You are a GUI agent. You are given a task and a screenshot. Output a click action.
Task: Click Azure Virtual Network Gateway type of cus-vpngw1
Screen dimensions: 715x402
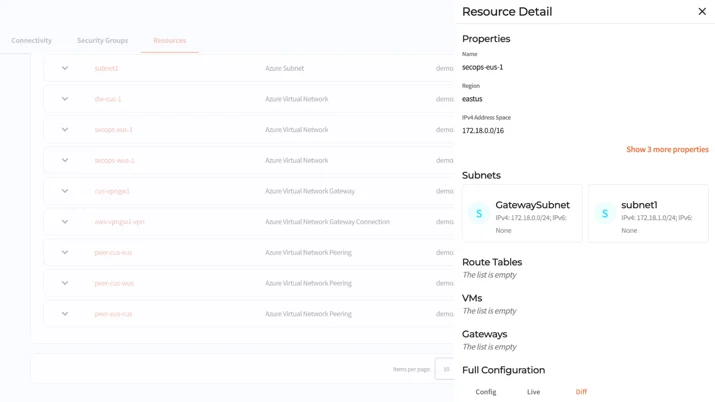pos(310,191)
